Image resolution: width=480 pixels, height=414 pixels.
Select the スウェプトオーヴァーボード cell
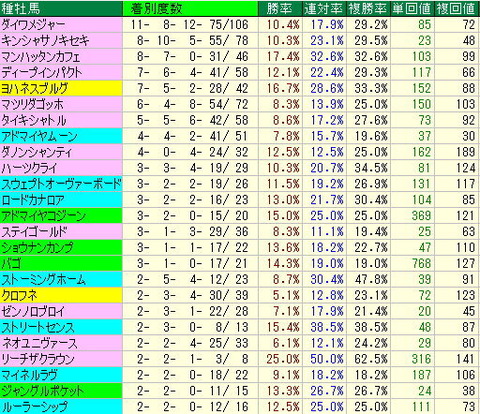61,184
